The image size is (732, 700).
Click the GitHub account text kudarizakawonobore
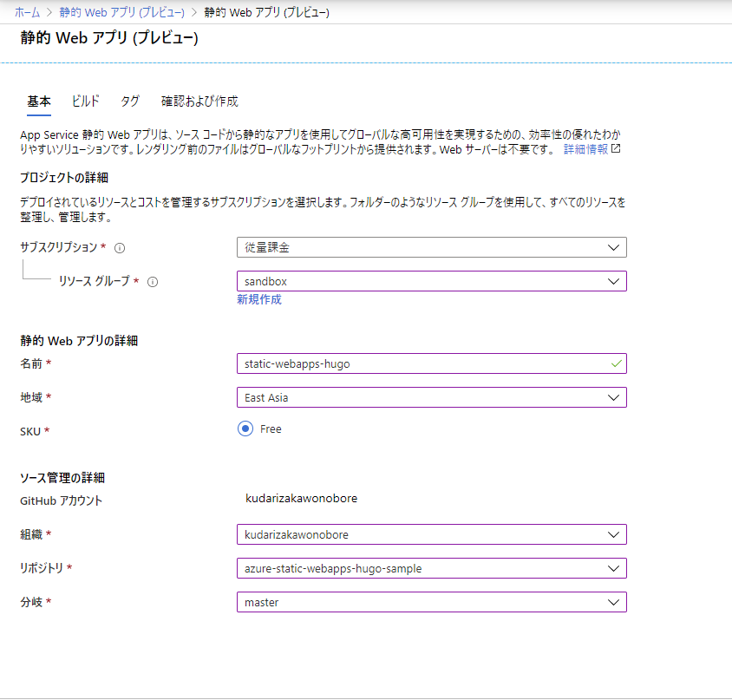[x=301, y=498]
